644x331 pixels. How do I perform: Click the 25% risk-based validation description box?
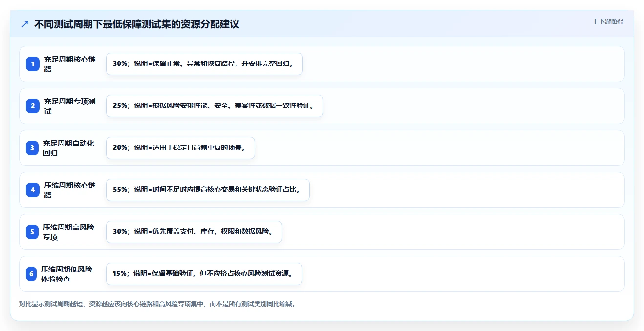pyautogui.click(x=215, y=106)
